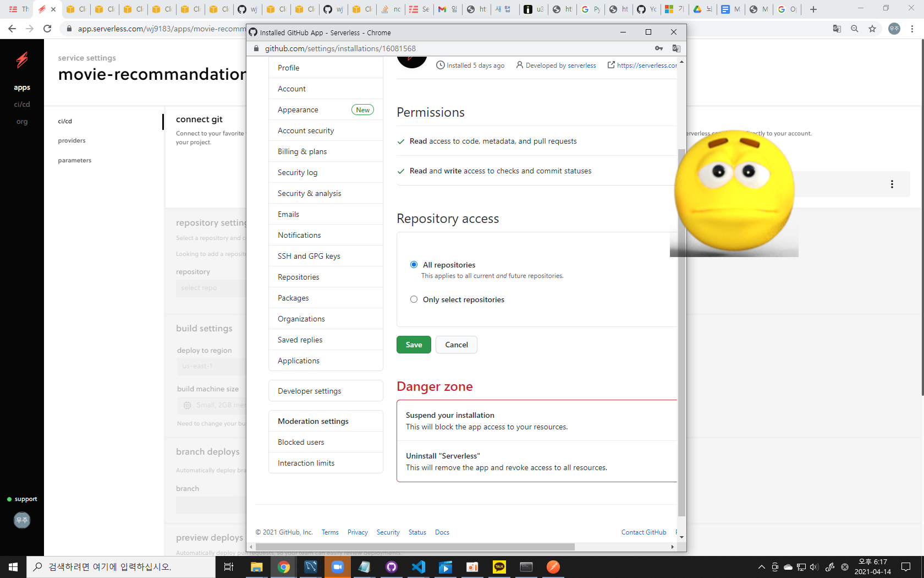The height and width of the screenshot is (578, 924).
Task: Click translate icon in GitHub popup address bar
Action: tap(676, 48)
